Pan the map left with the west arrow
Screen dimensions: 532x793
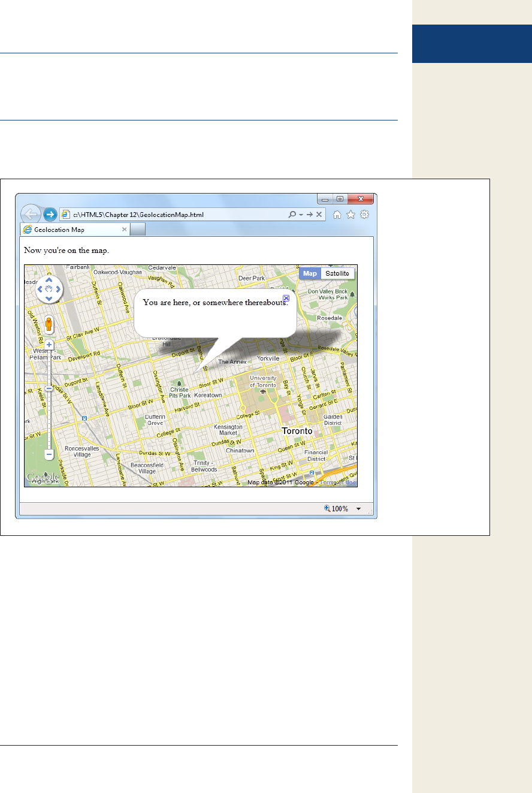click(x=40, y=289)
